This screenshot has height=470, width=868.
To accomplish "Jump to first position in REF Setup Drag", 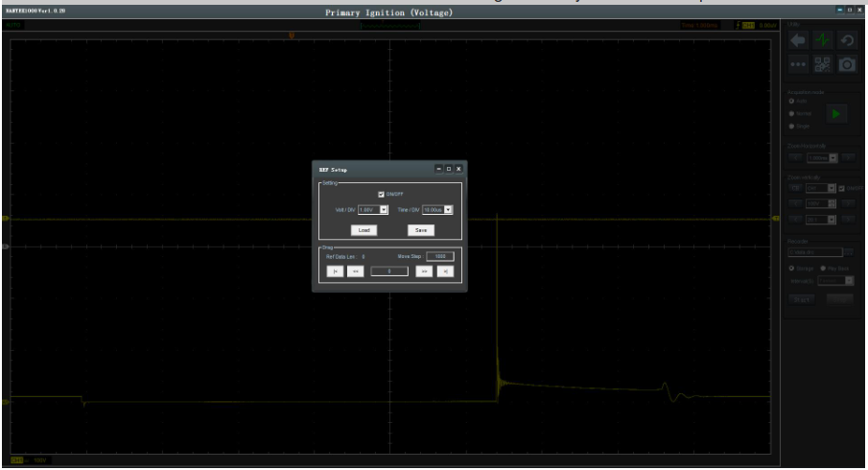I will (x=335, y=271).
